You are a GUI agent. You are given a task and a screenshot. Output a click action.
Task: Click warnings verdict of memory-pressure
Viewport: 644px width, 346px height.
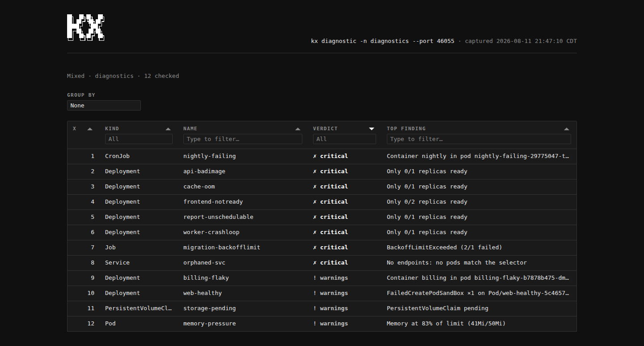coord(330,324)
